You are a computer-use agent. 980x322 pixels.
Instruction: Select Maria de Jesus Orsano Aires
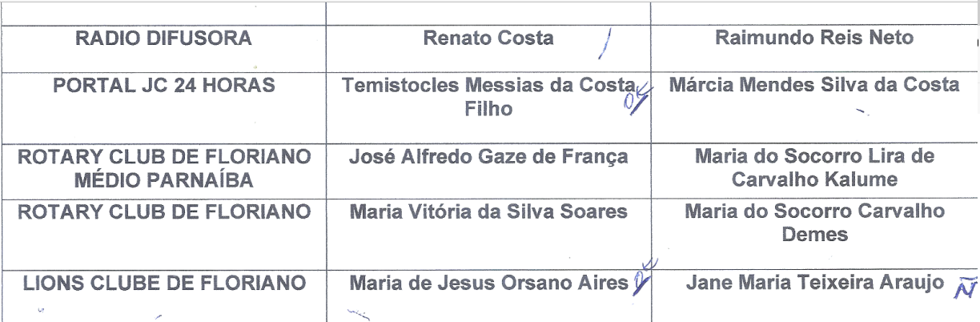[488, 283]
